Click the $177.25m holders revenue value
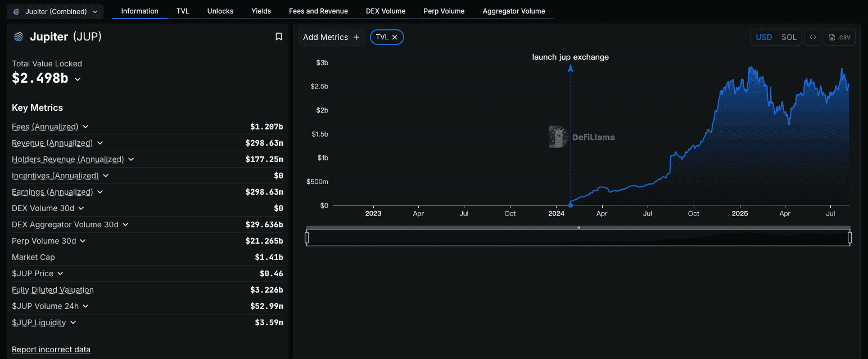Viewport: 868px width, 359px height. pyautogui.click(x=264, y=159)
